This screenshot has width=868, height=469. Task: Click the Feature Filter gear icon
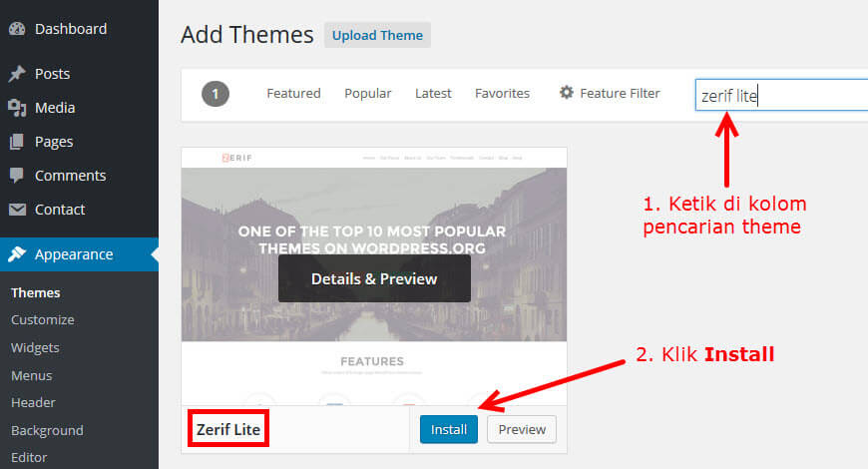click(x=567, y=93)
